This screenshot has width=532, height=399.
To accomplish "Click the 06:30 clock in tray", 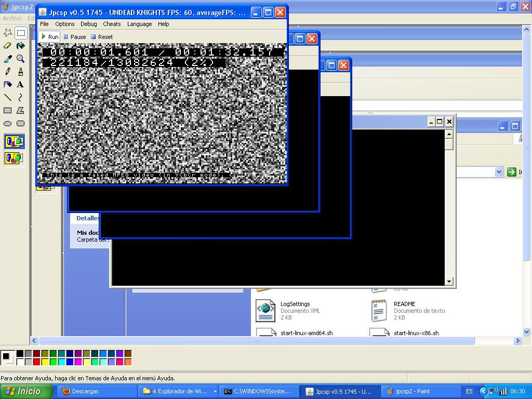I will point(517,391).
